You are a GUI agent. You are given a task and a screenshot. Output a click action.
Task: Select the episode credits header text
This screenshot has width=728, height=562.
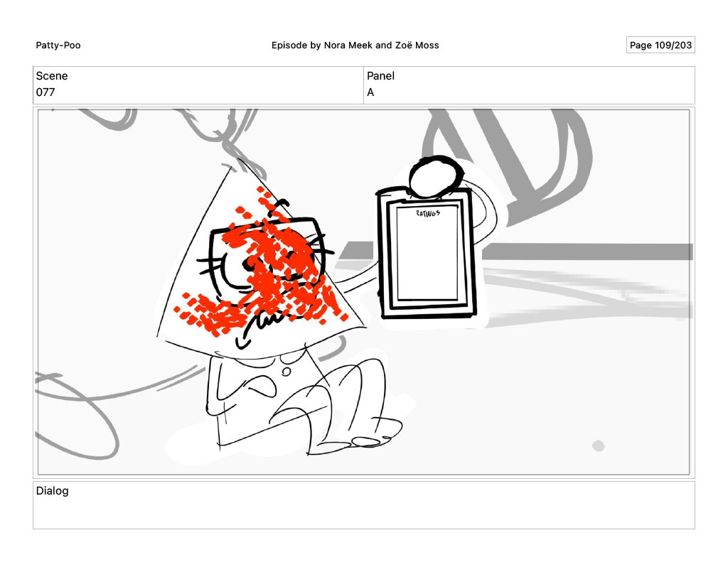point(355,45)
